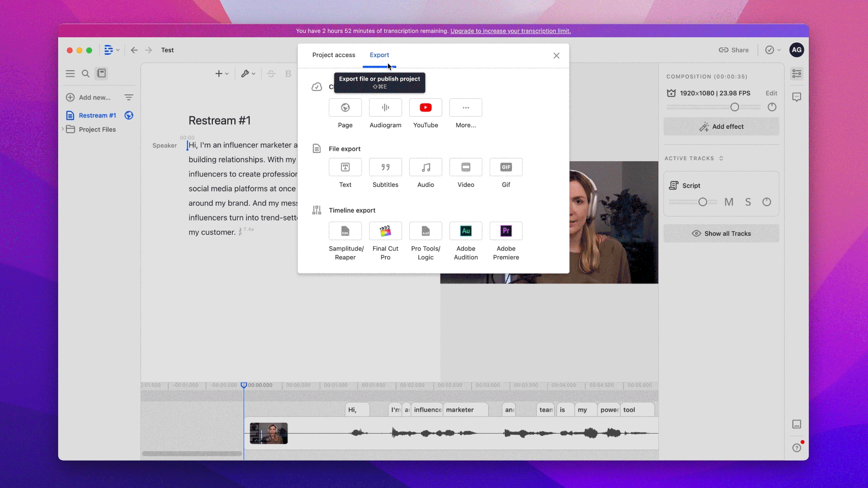Open the insert plus dropdown
The width and height of the screenshot is (868, 488).
point(222,73)
